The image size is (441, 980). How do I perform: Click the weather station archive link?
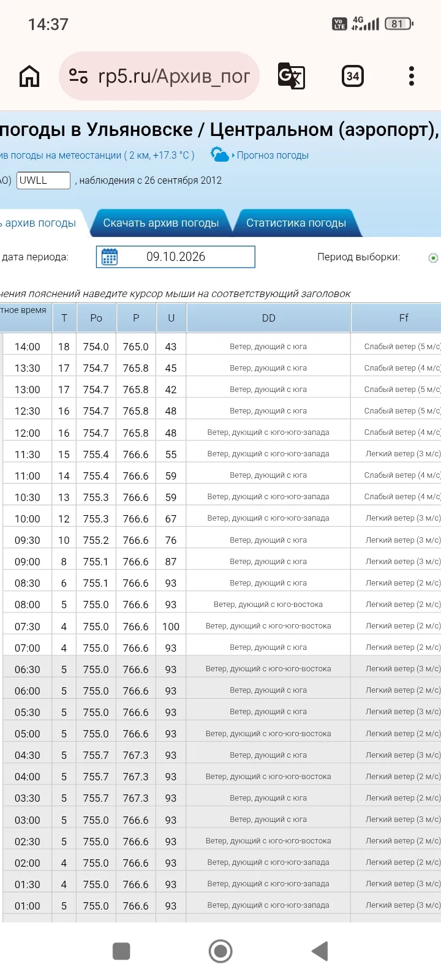[97, 156]
